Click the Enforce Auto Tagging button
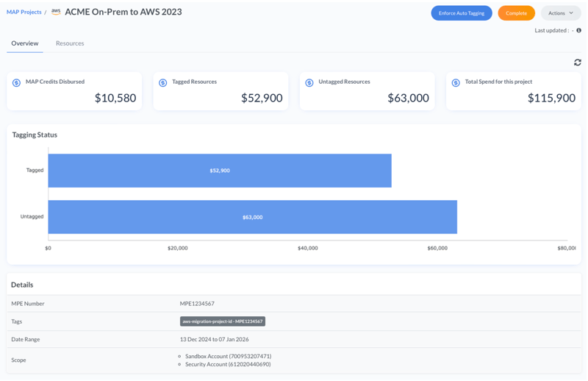 coord(462,13)
